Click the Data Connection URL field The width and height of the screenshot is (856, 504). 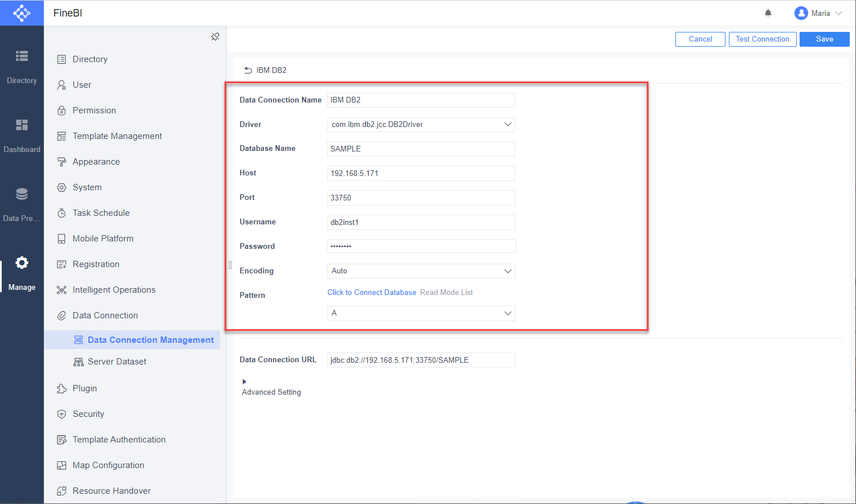421,360
